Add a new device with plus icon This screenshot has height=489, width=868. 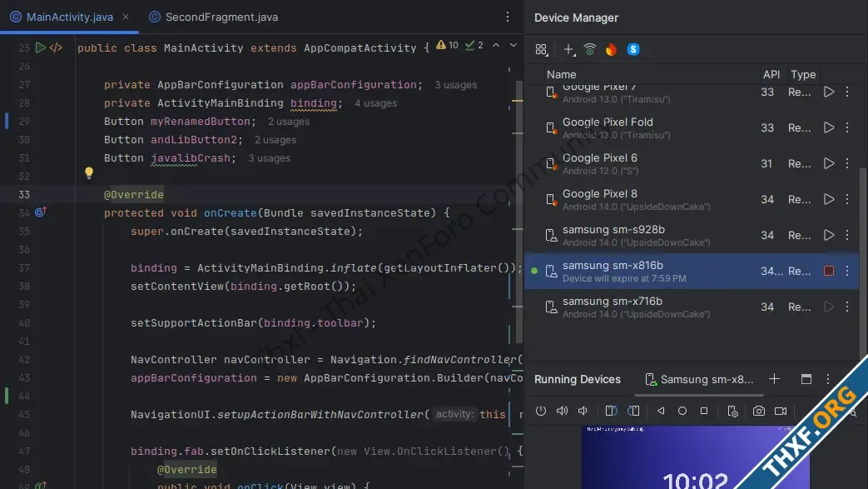click(x=568, y=50)
